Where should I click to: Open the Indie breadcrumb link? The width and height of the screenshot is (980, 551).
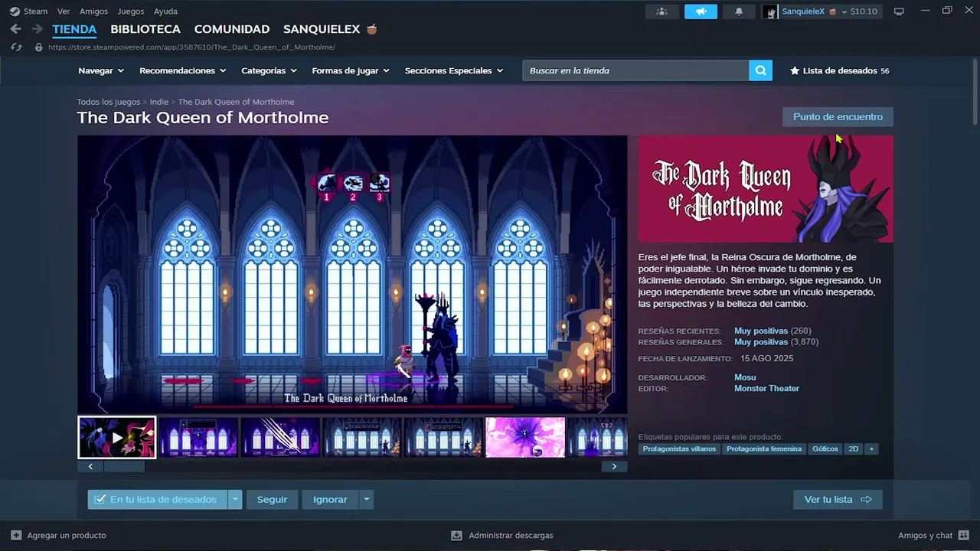coord(159,102)
